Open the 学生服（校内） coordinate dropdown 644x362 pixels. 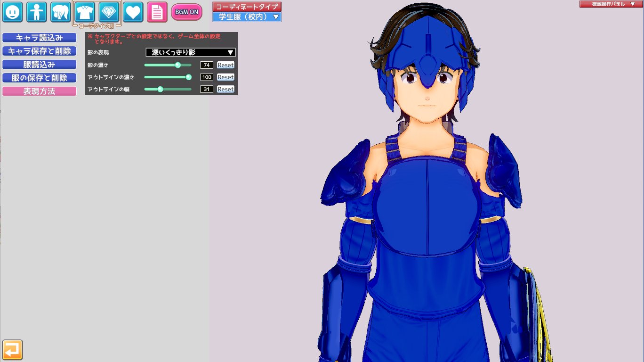point(247,16)
